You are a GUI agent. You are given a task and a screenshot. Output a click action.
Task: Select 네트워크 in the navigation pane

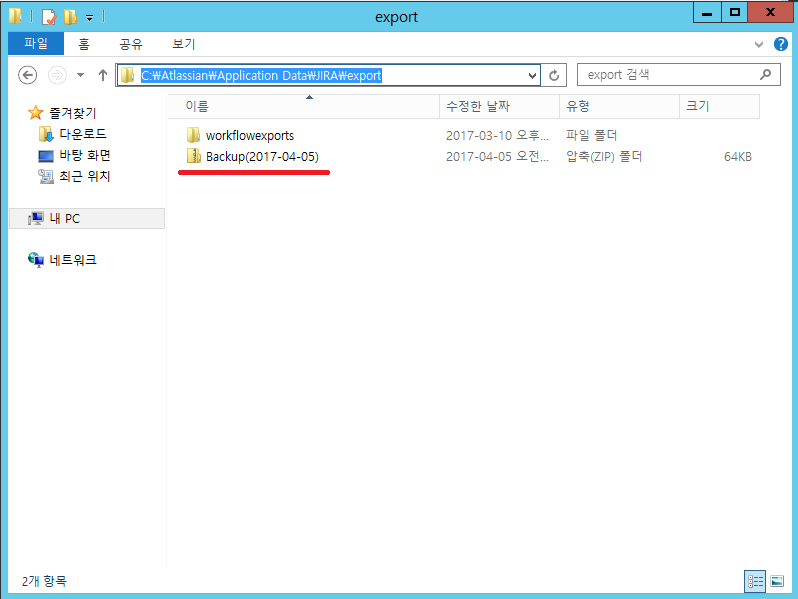coord(73,260)
